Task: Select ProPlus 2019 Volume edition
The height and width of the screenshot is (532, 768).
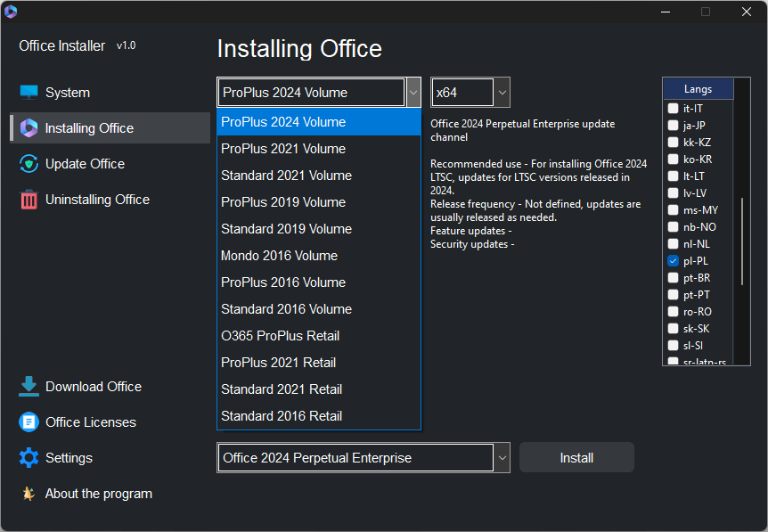Action: tap(319, 201)
